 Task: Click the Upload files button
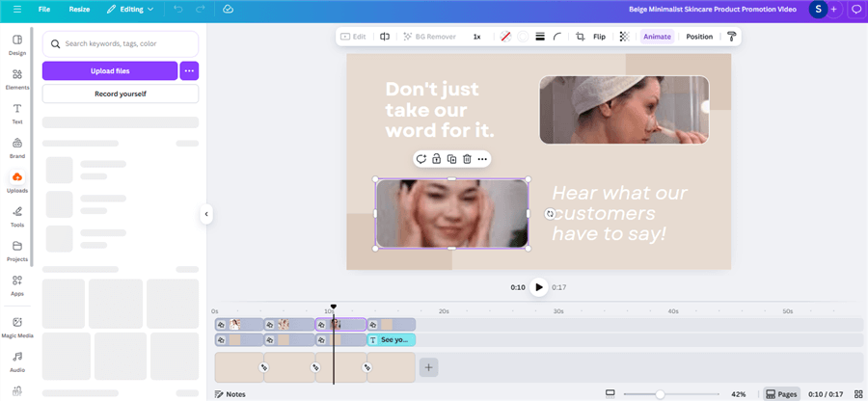point(110,70)
